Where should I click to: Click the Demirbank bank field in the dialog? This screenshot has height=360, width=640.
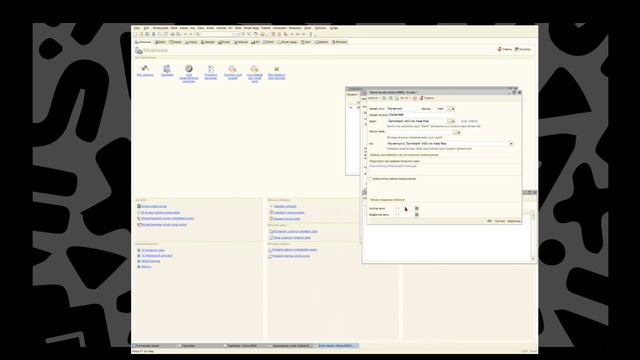click(x=416, y=121)
